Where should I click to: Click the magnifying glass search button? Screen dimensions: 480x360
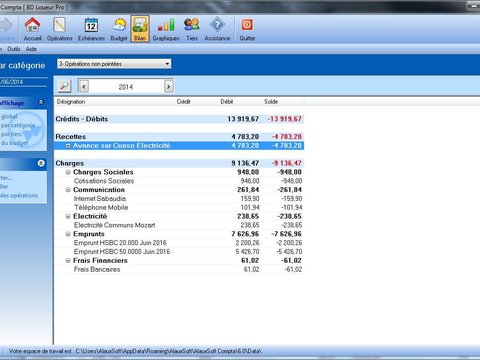tap(65, 86)
